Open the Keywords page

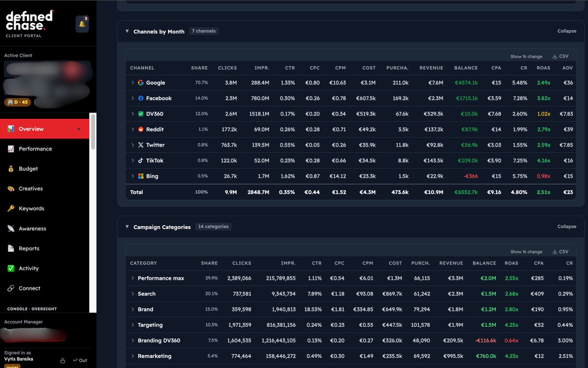coord(45,208)
